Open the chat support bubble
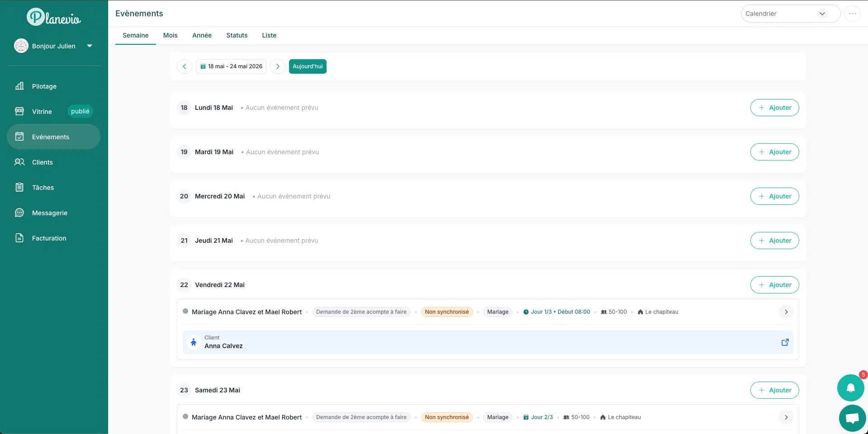Image resolution: width=868 pixels, height=434 pixels. 851,418
